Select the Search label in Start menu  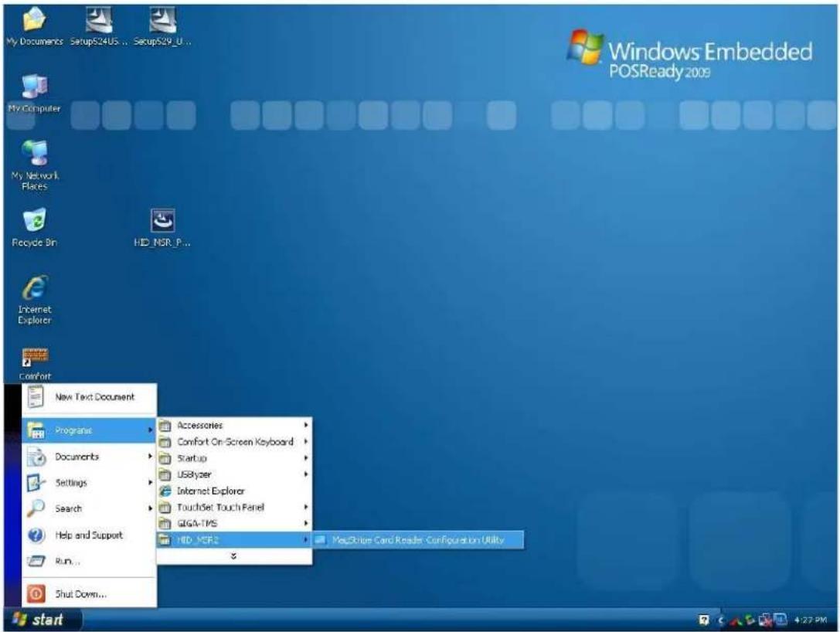tap(69, 508)
